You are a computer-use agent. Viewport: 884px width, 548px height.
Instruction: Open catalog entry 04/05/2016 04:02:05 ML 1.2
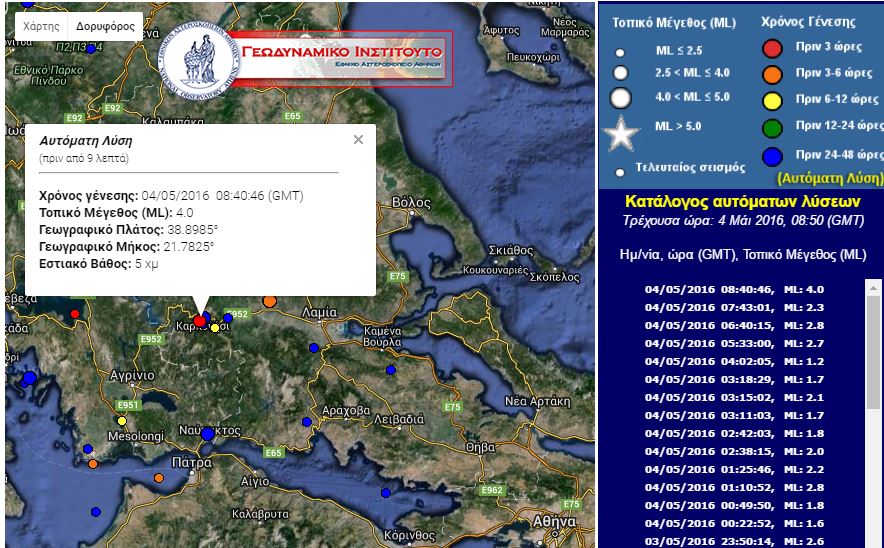point(734,361)
